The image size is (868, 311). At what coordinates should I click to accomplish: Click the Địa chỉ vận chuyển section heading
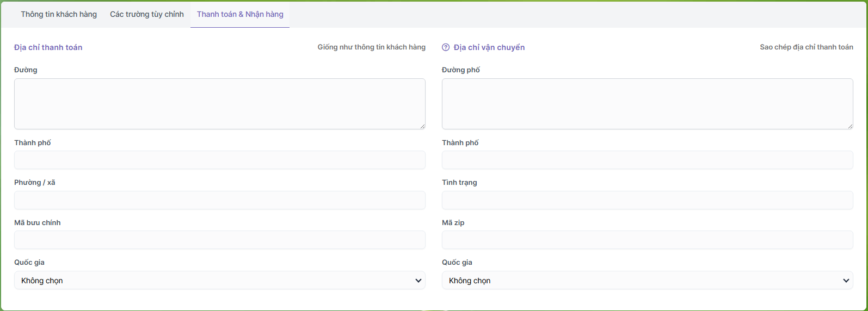pos(489,48)
